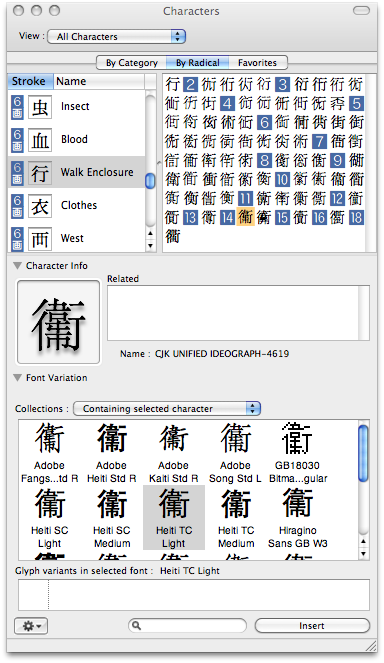Open the Collections dropdown menu
The height and width of the screenshot is (663, 384).
167,408
